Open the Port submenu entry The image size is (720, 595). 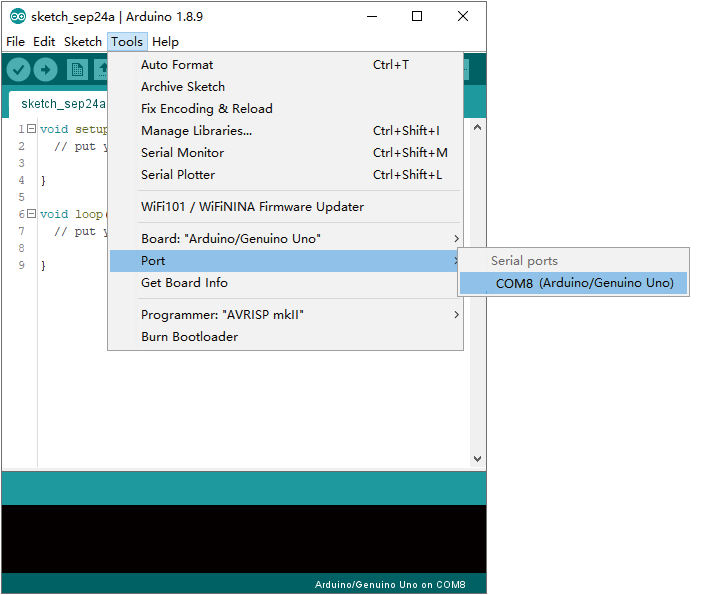pyautogui.click(x=285, y=261)
